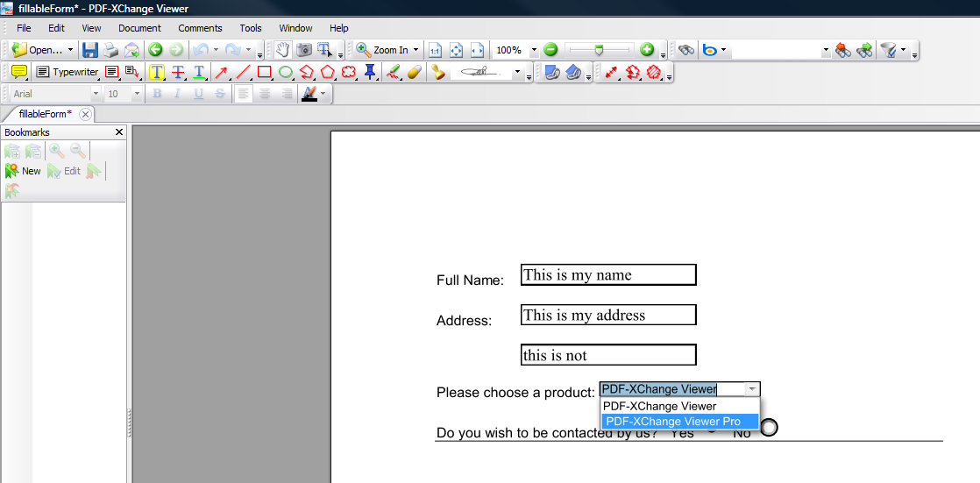The width and height of the screenshot is (980, 483).
Task: Collapse the product combo box arrow
Action: tap(752, 389)
